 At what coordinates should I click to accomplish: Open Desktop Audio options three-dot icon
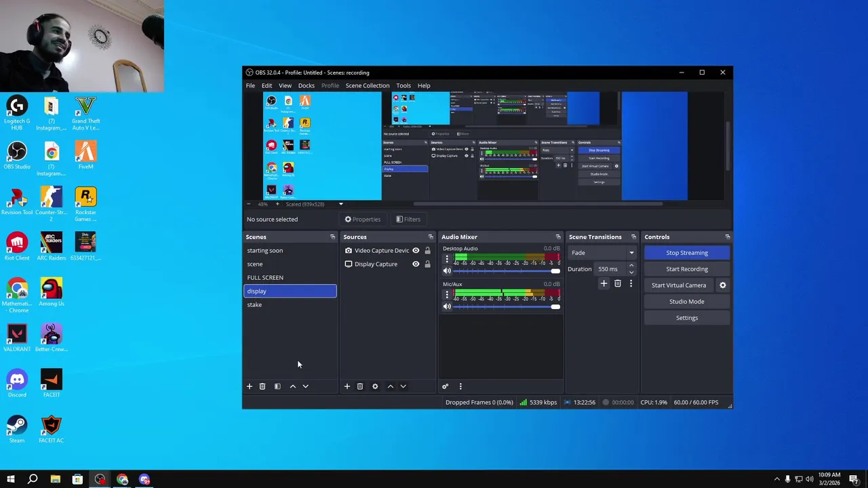[447, 259]
